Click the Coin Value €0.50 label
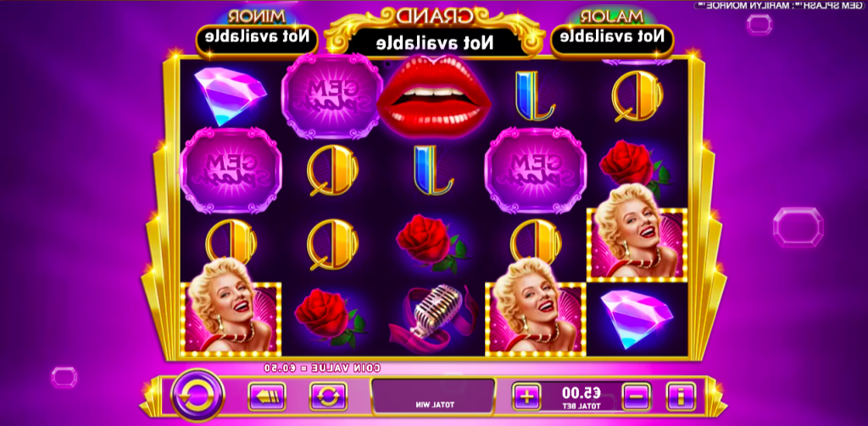The height and width of the screenshot is (426, 868). [322, 367]
